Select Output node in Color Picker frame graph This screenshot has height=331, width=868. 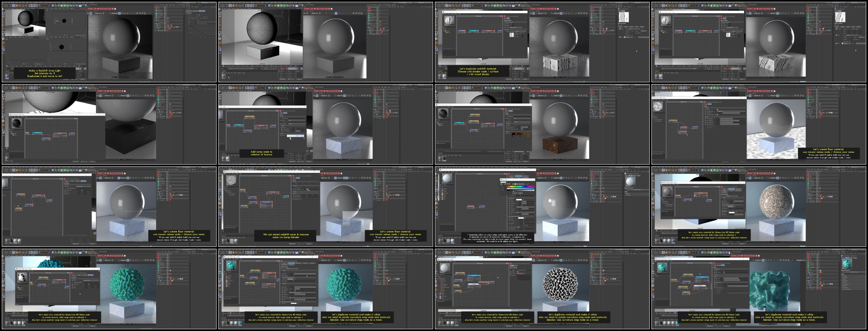[482, 206]
